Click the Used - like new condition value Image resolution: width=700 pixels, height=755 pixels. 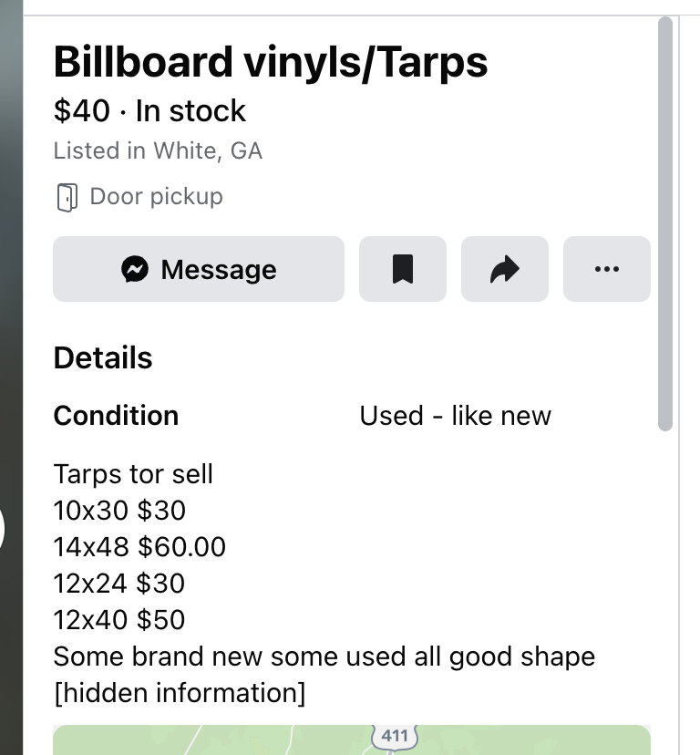(x=456, y=416)
